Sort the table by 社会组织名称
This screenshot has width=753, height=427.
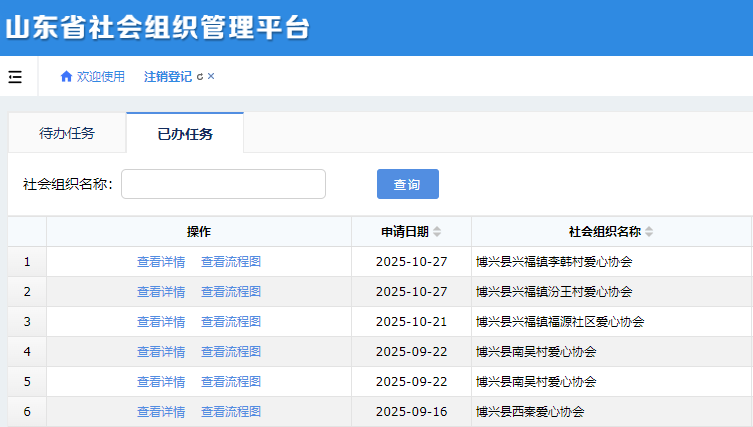(x=649, y=232)
